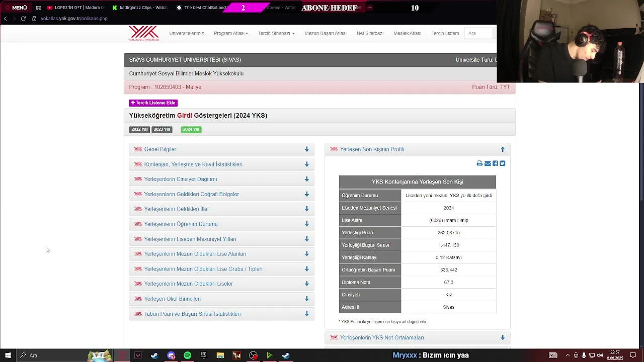Click the site security lock icon
The width and height of the screenshot is (644, 362).
point(34,19)
